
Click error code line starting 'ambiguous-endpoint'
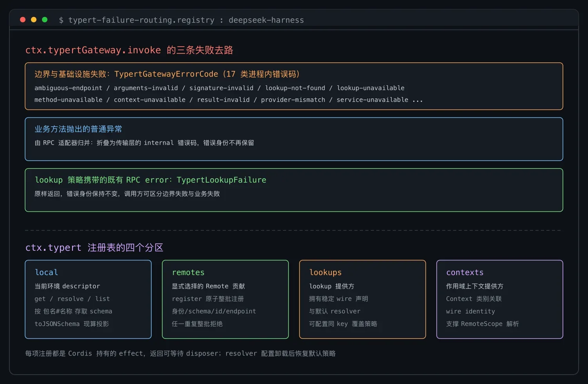(x=220, y=88)
